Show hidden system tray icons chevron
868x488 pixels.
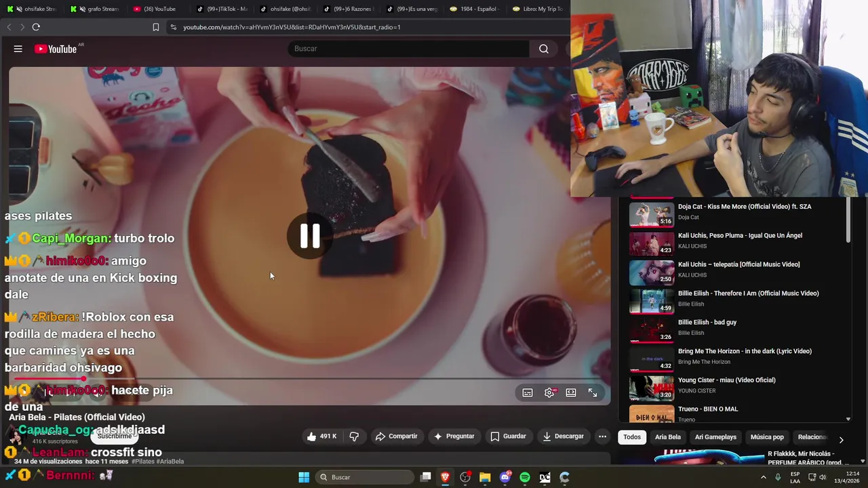tap(764, 477)
